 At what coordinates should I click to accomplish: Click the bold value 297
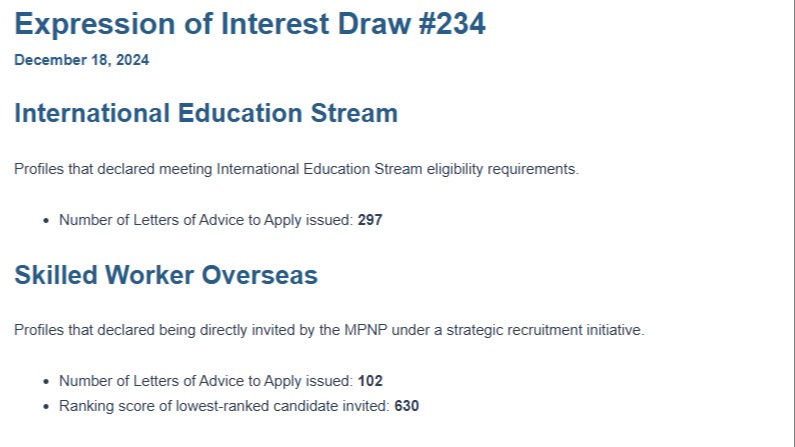pyautogui.click(x=370, y=220)
